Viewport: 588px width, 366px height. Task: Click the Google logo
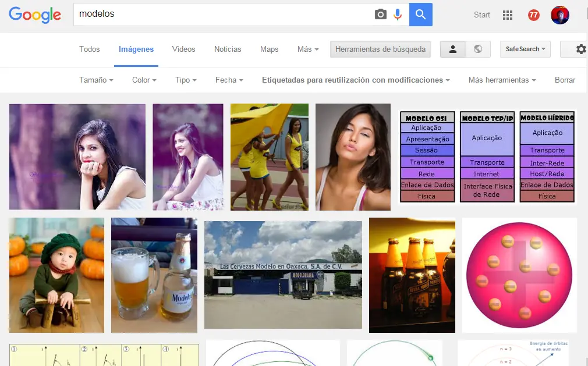[35, 15]
